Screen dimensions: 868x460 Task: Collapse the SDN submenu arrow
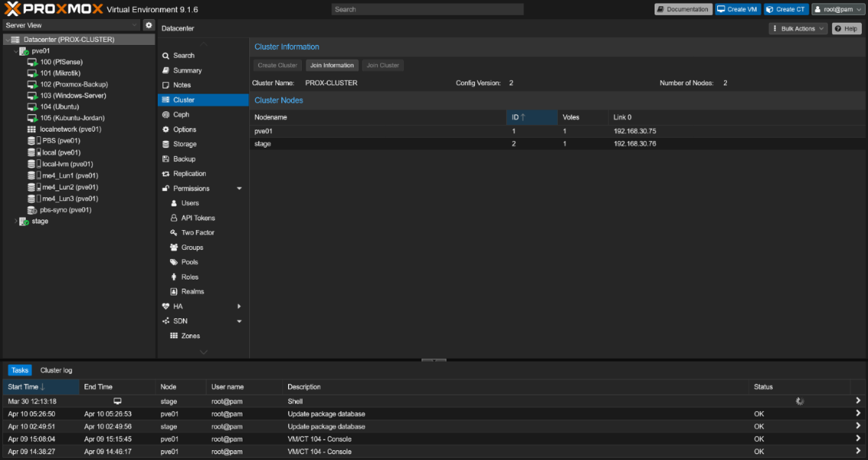[240, 321]
